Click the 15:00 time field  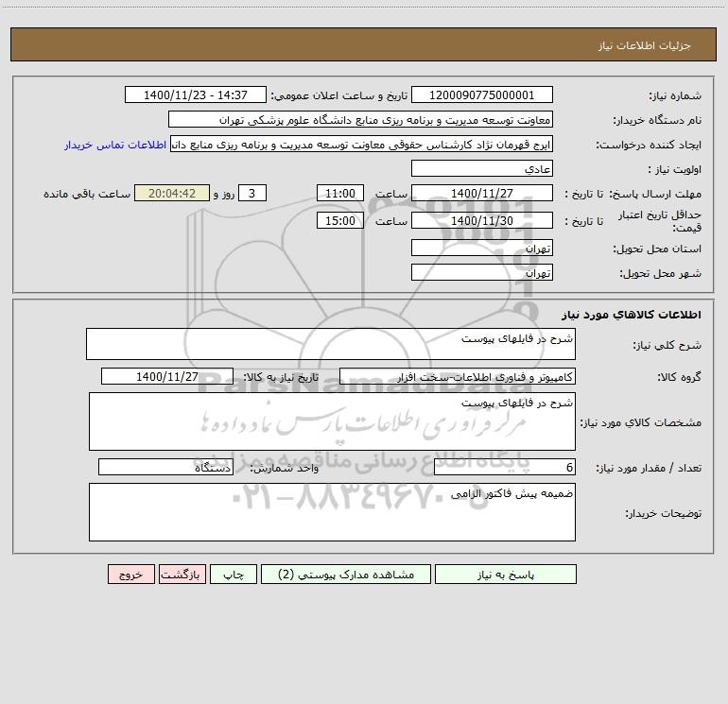pyautogui.click(x=339, y=220)
